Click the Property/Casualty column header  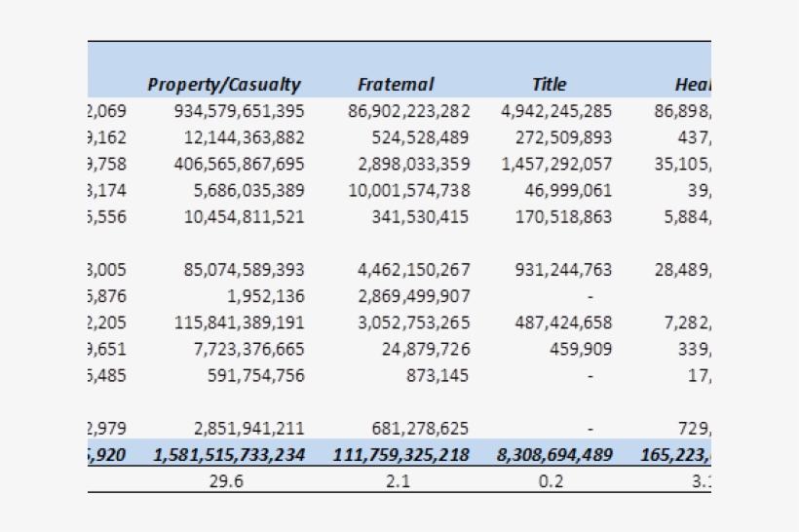pos(224,85)
